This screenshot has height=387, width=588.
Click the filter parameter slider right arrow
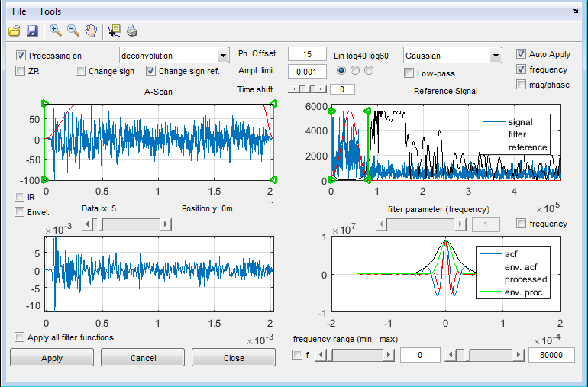460,224
